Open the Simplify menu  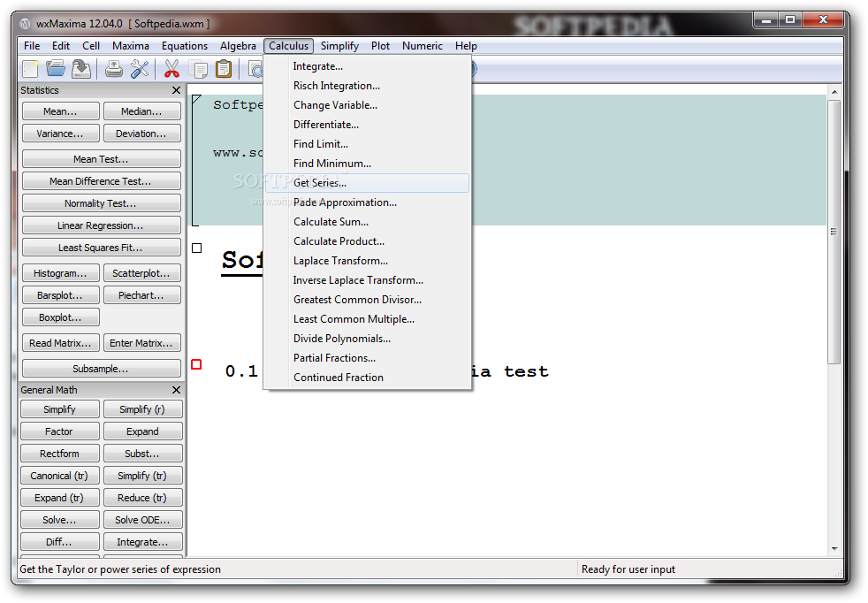(x=339, y=46)
